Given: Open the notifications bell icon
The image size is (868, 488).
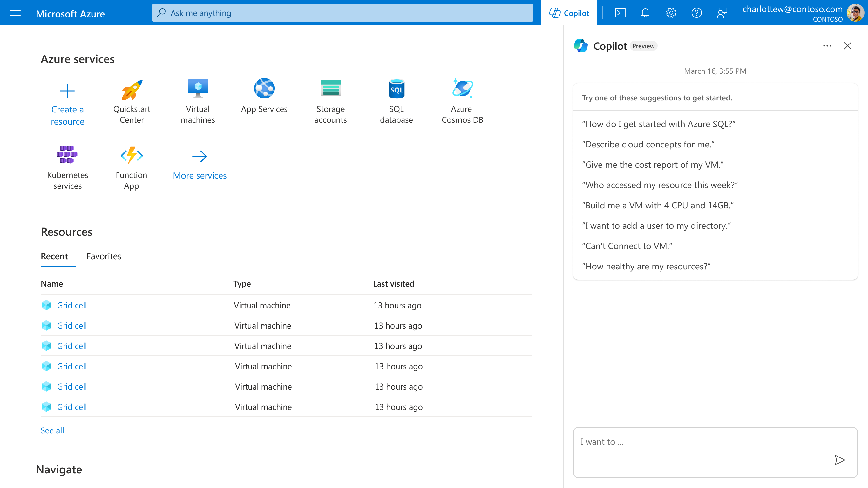Looking at the screenshot, I should click(x=645, y=13).
